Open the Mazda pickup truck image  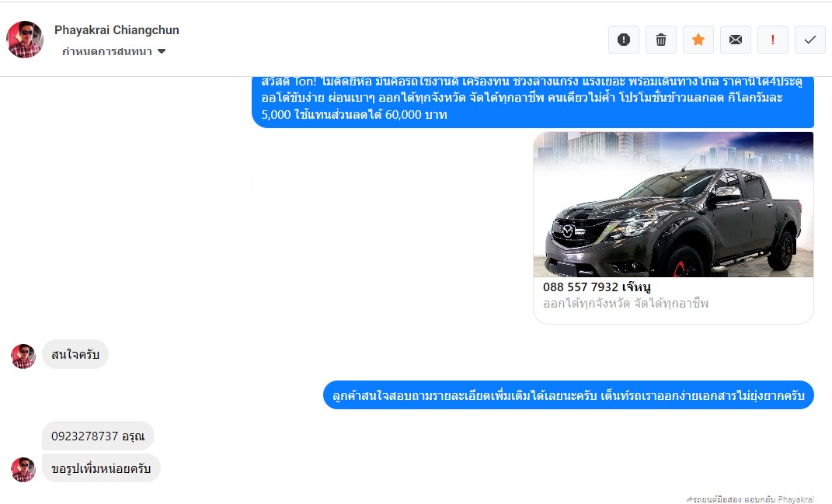(x=673, y=204)
